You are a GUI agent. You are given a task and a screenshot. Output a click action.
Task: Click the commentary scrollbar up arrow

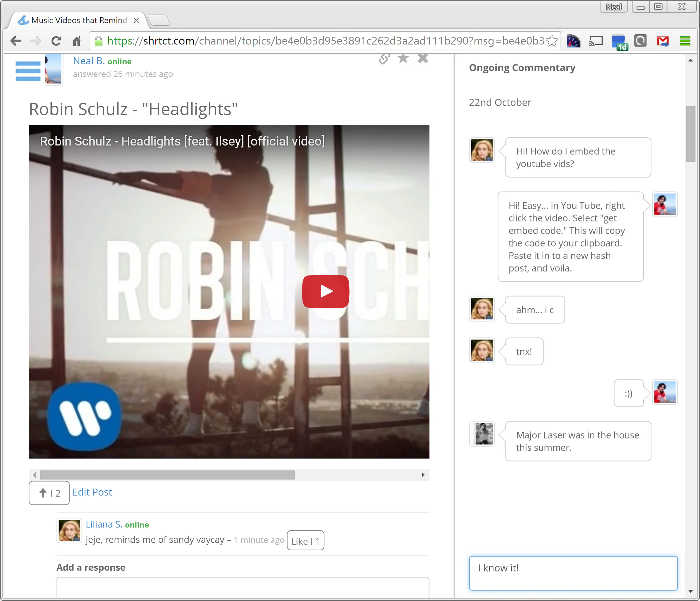pos(691,60)
